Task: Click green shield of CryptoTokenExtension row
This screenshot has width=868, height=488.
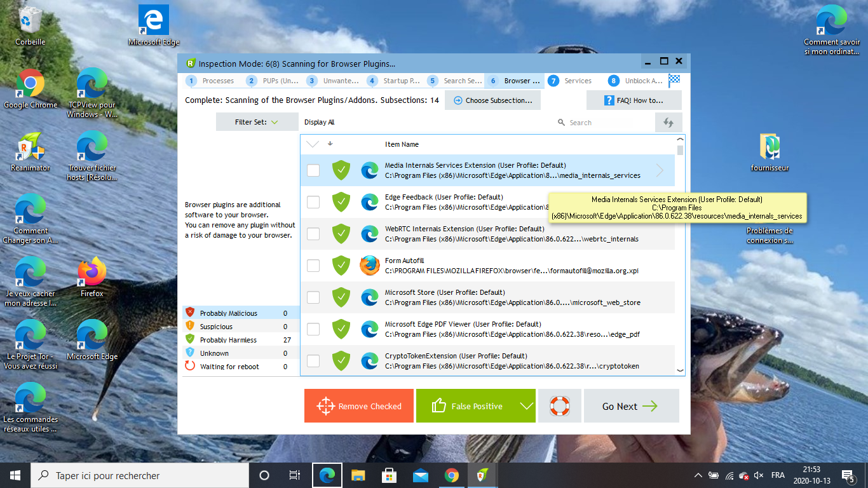Action: tap(341, 361)
